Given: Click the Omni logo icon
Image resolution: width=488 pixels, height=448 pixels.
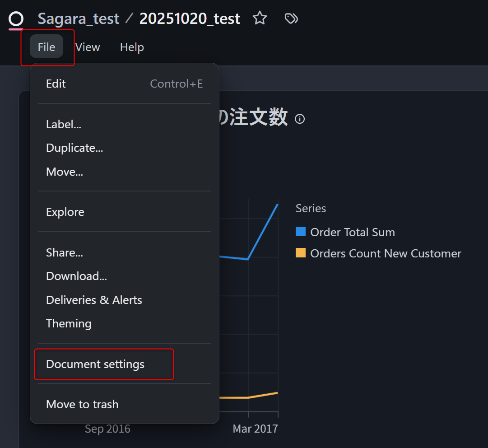Looking at the screenshot, I should pos(16,19).
